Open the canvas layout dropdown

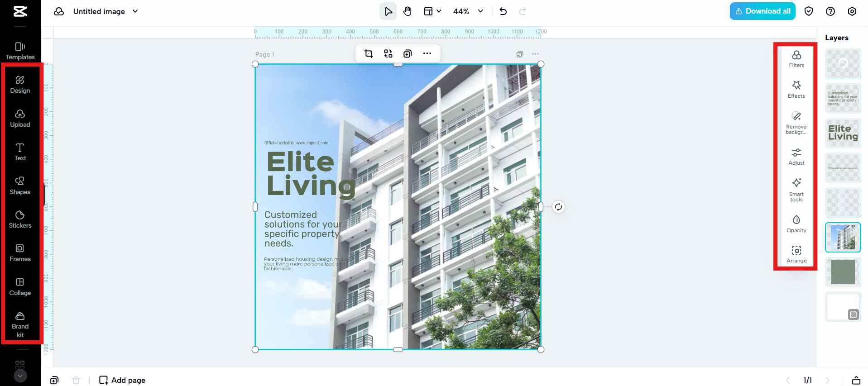tap(432, 11)
